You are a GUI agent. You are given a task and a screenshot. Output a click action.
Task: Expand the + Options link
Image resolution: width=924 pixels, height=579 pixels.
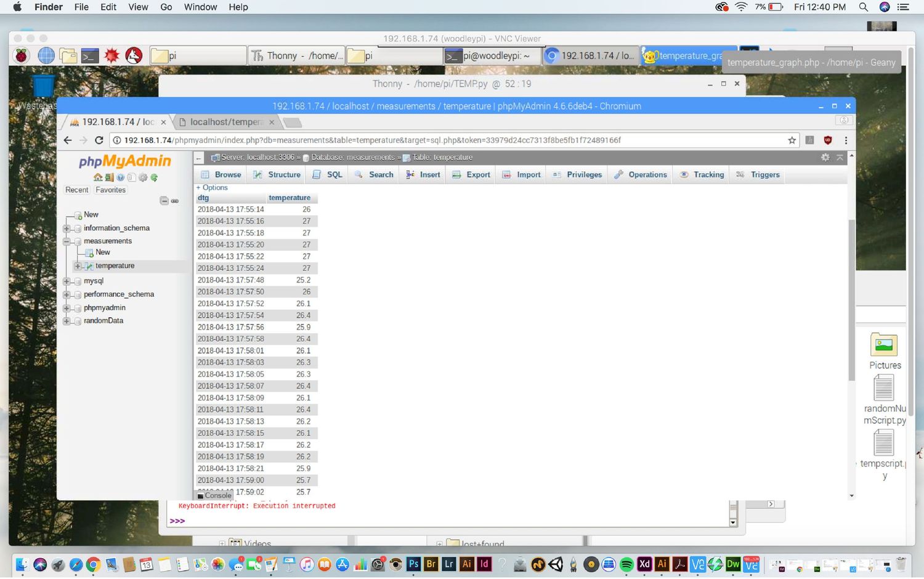coord(212,187)
